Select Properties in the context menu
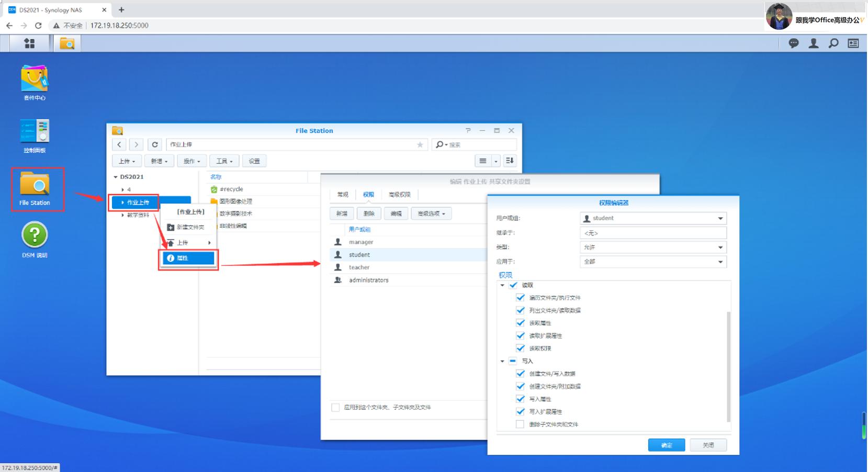 188,258
